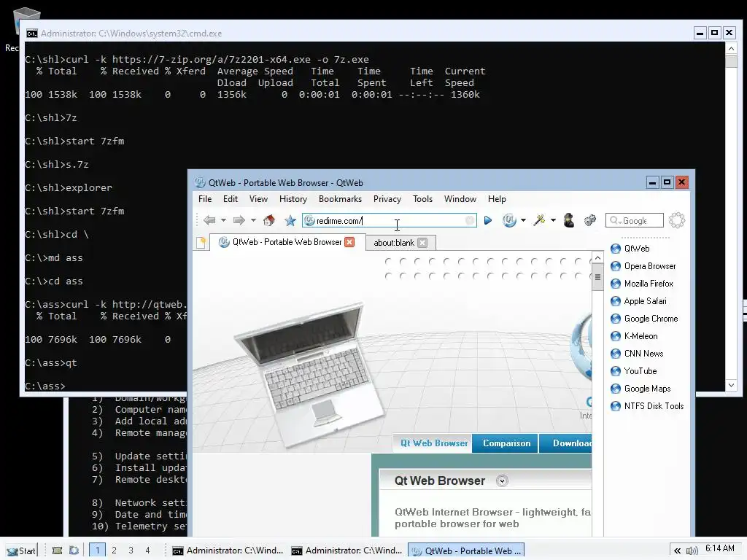This screenshot has width=747, height=560.
Task: Close the QtWeb - Portable Web Browser tab
Action: coord(349,242)
